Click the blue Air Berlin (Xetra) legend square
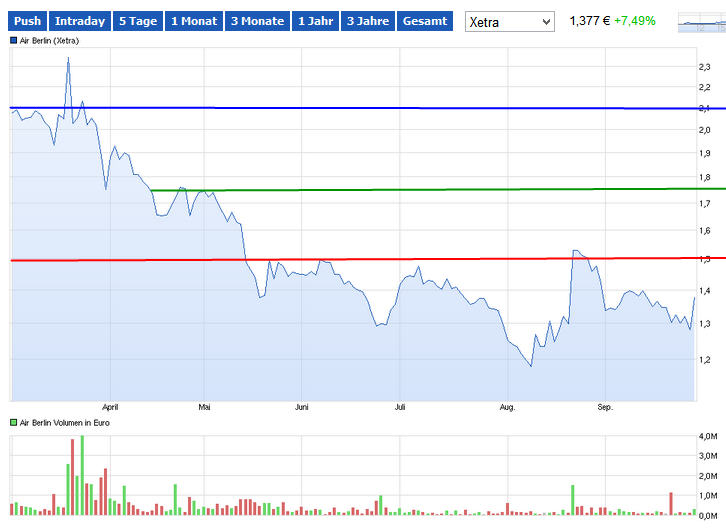This screenshot has height=529, width=726. click(x=13, y=41)
